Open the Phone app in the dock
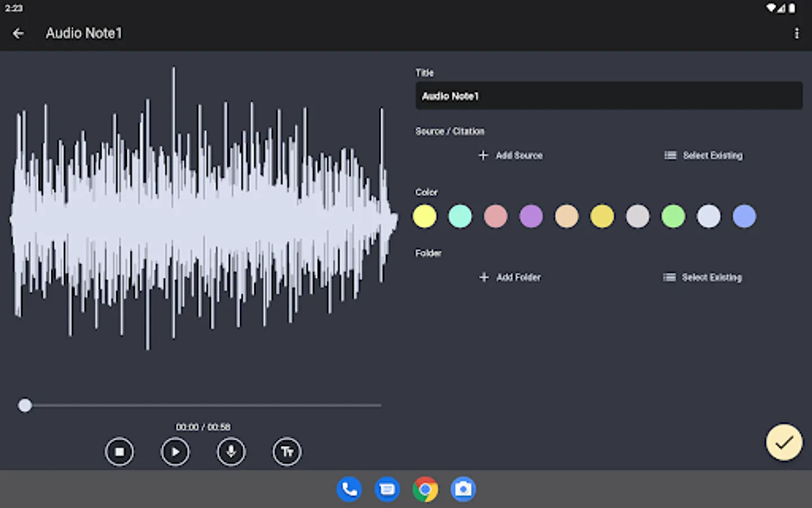The width and height of the screenshot is (812, 508). pos(350,489)
